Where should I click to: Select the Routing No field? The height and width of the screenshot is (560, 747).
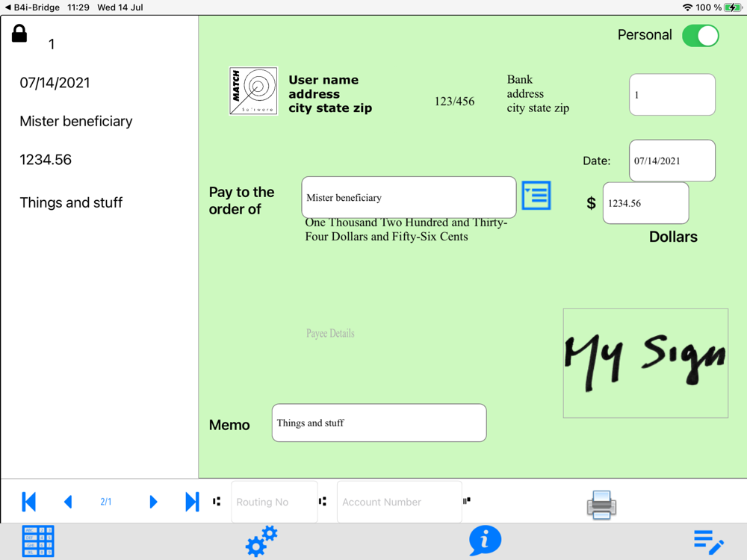[x=274, y=502]
